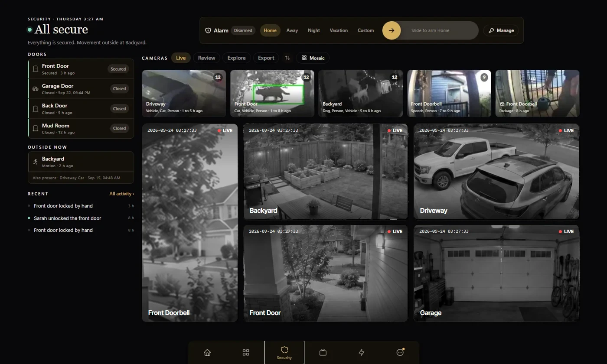Open the Front Door cat detection thumbnail
The image size is (607, 364).
pos(272,94)
